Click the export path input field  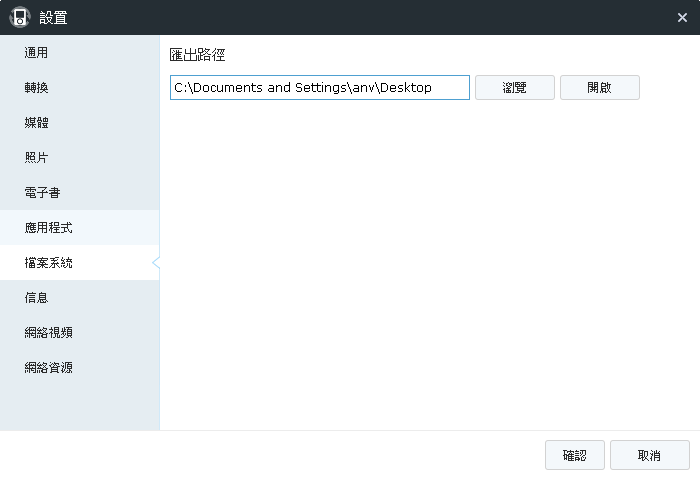[x=320, y=88]
